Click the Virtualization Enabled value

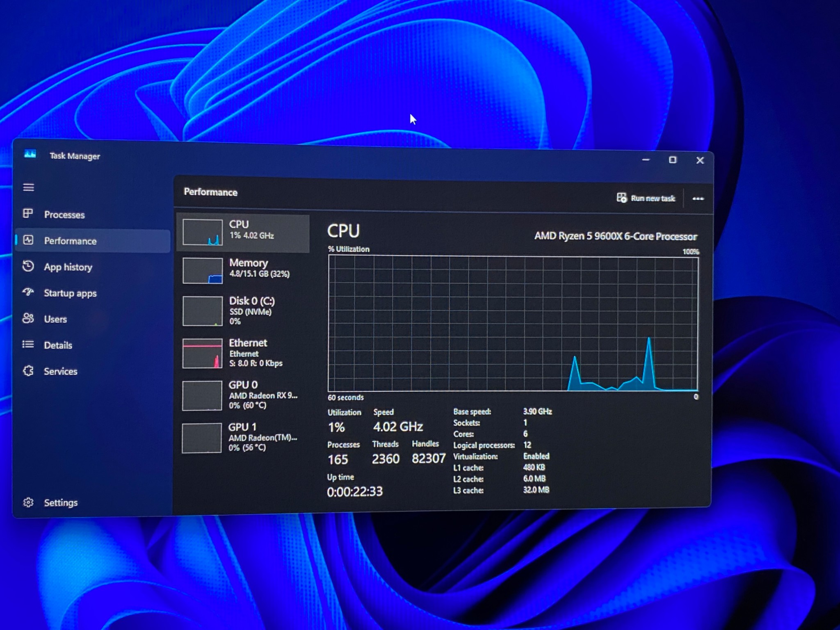(x=536, y=456)
